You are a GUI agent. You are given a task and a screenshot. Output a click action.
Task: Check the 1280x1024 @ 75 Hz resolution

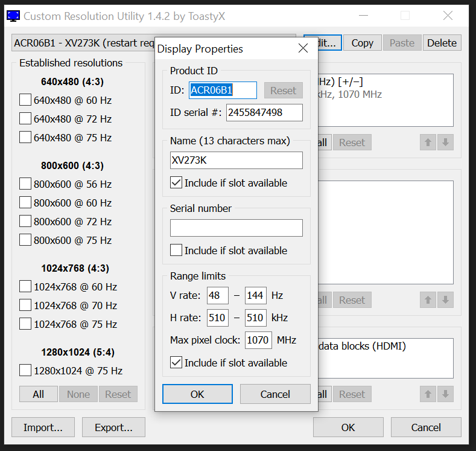[25, 371]
